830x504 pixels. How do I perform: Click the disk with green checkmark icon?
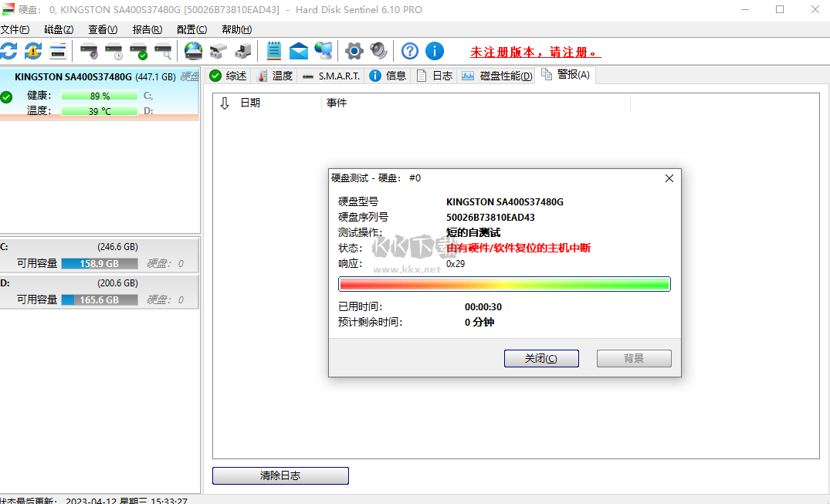coord(139,52)
